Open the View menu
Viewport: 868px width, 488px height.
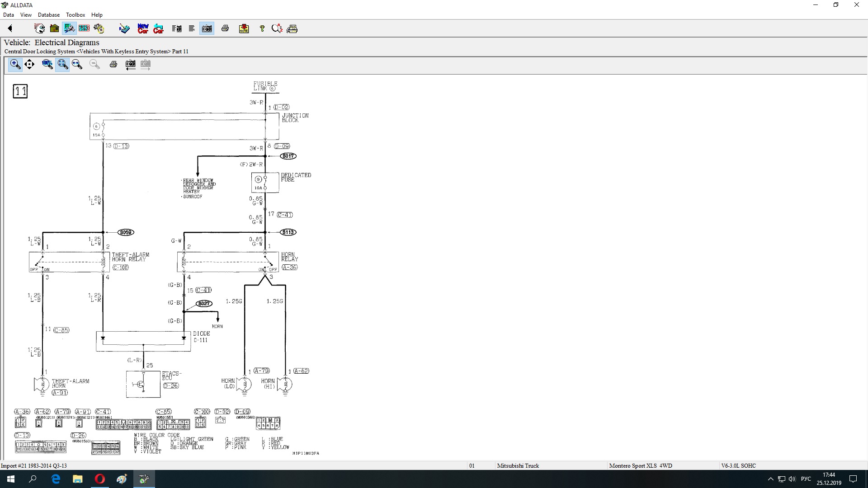26,15
